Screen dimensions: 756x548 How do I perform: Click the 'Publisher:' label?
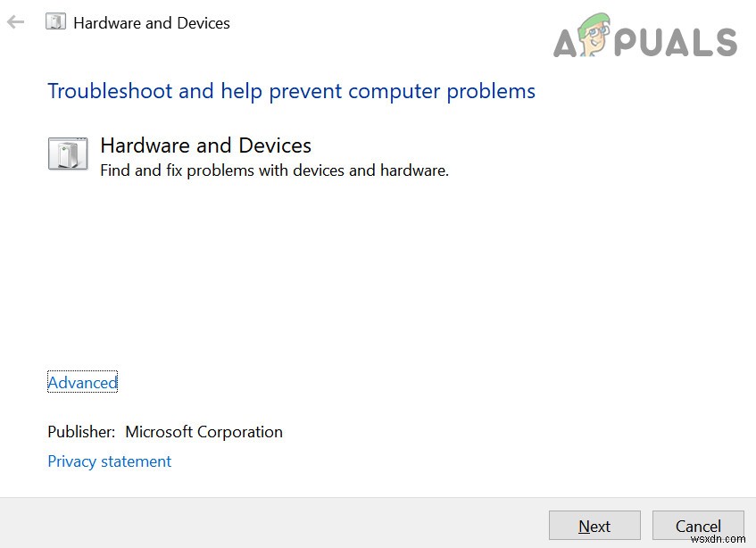pyautogui.click(x=81, y=432)
